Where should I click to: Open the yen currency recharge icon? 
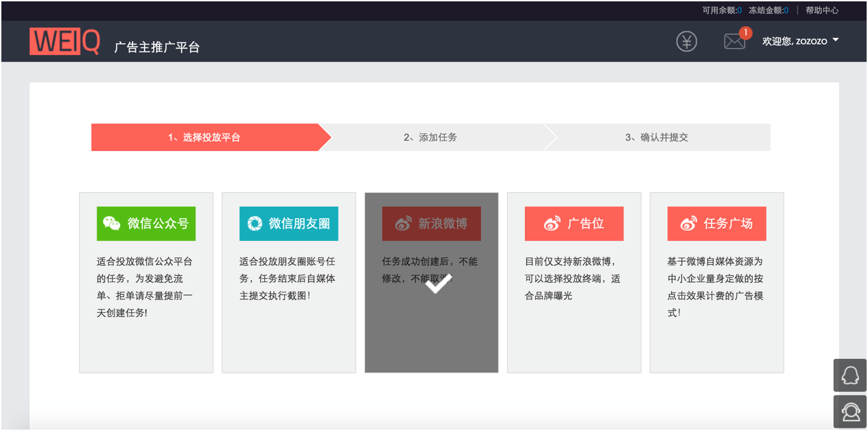pyautogui.click(x=686, y=41)
